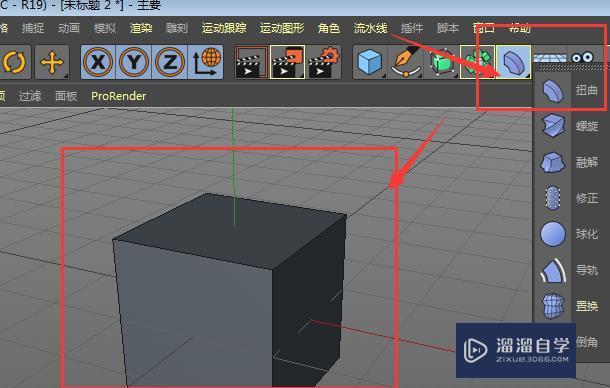The width and height of the screenshot is (610, 388).
Task: Open the 动画 menu
Action: coord(69,28)
